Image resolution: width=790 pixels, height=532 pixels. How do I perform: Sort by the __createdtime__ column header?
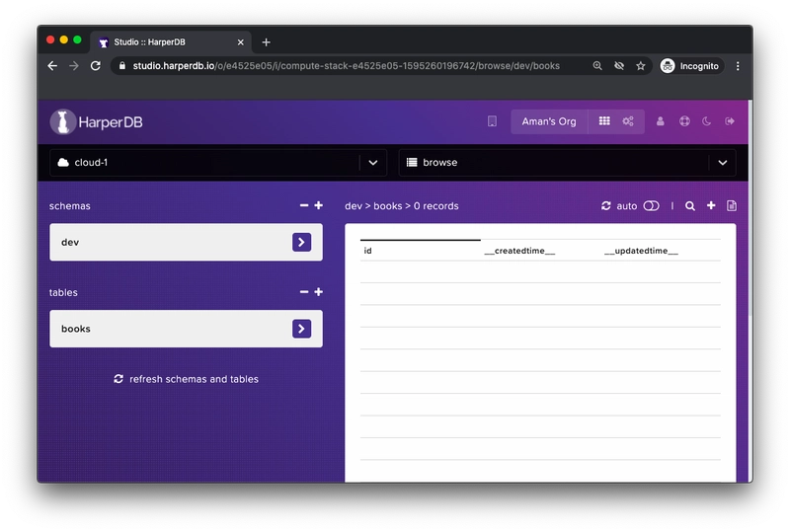[519, 251]
